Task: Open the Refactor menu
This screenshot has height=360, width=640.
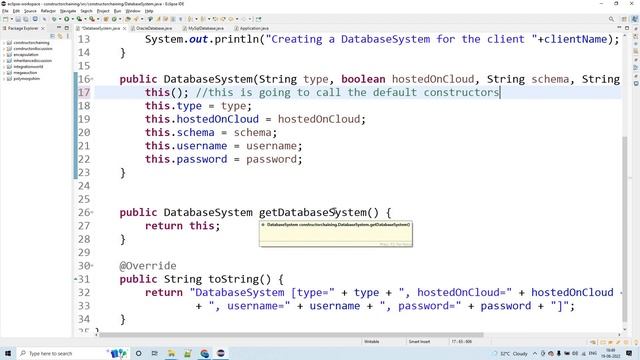Action: pyautogui.click(x=48, y=11)
